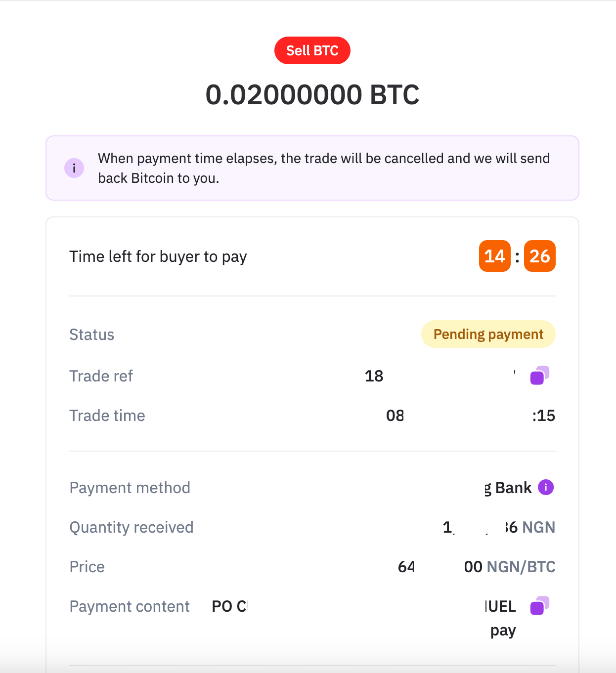Viewport: 616px width, 673px height.
Task: Copy the payment content text
Action: (540, 606)
